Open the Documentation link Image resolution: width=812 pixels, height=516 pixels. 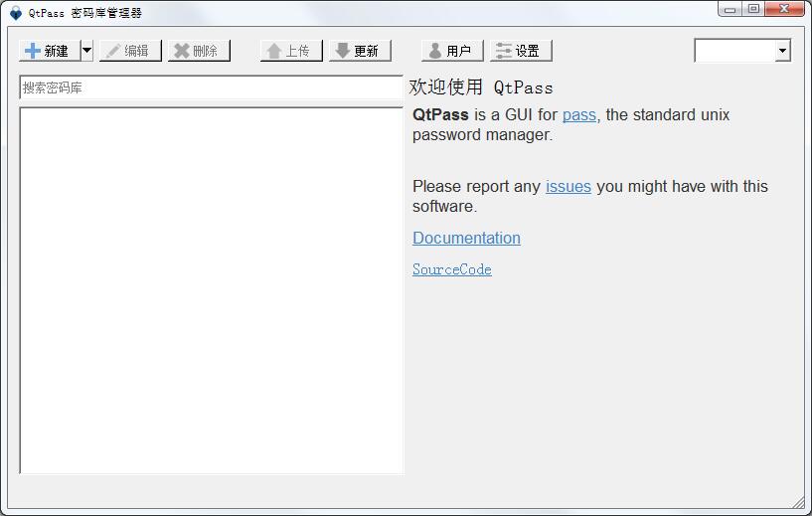(x=466, y=238)
